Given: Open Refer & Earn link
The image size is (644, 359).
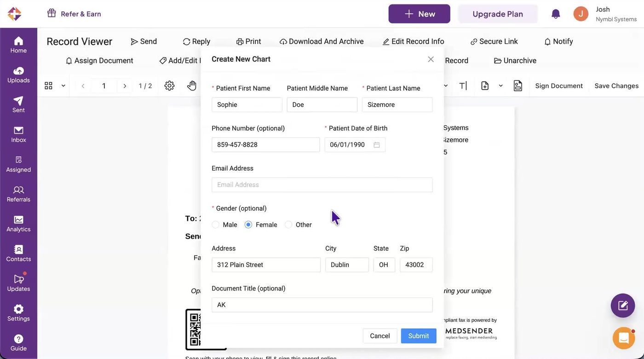Looking at the screenshot, I should (x=74, y=14).
